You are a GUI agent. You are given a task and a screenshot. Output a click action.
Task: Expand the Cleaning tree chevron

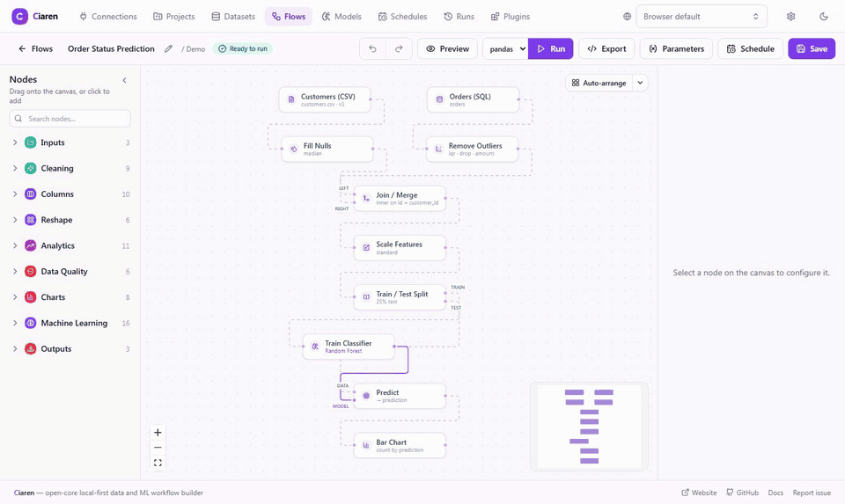[15, 169]
